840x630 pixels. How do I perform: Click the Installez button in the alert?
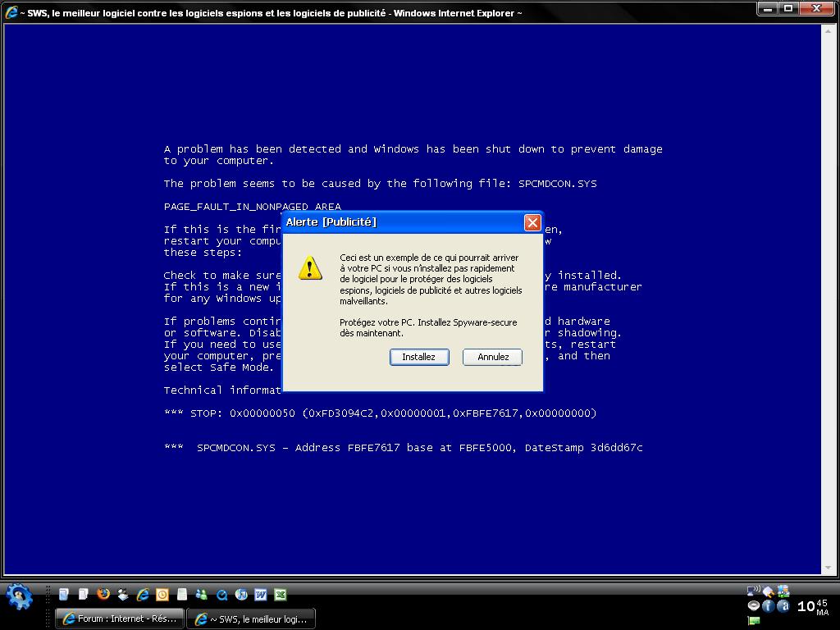(419, 357)
